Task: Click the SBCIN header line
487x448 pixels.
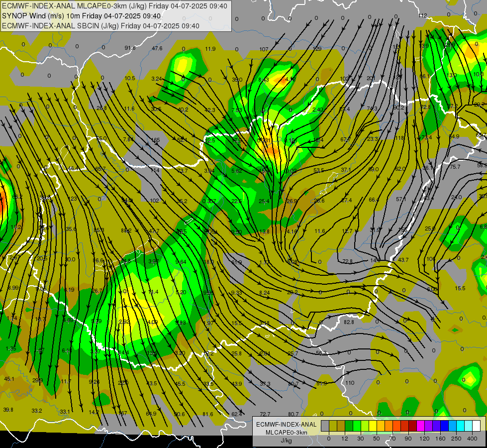Action: pyautogui.click(x=100, y=26)
